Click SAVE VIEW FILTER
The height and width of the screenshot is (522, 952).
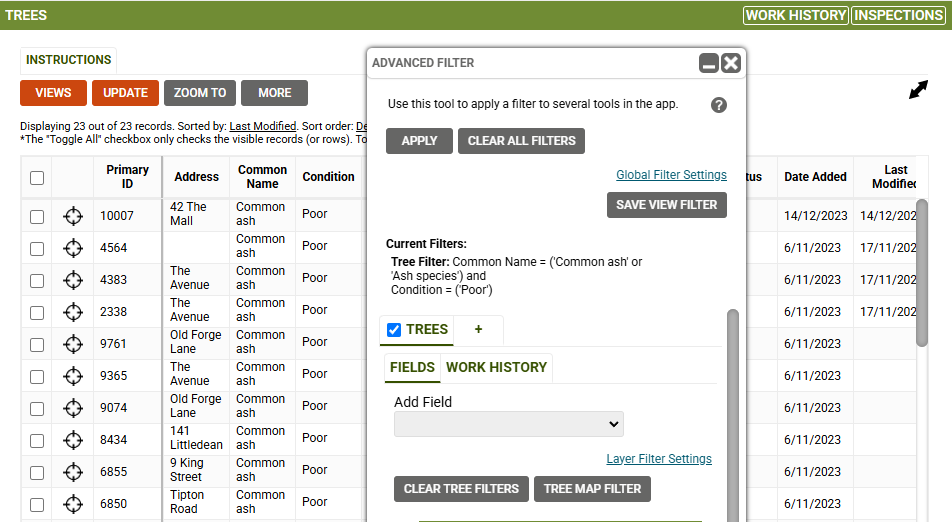pyautogui.click(x=667, y=205)
